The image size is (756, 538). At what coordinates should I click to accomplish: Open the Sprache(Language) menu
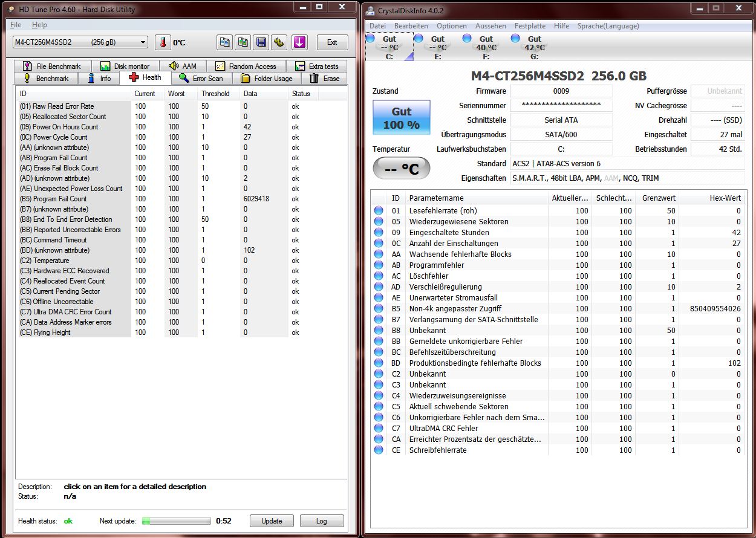[x=608, y=26]
